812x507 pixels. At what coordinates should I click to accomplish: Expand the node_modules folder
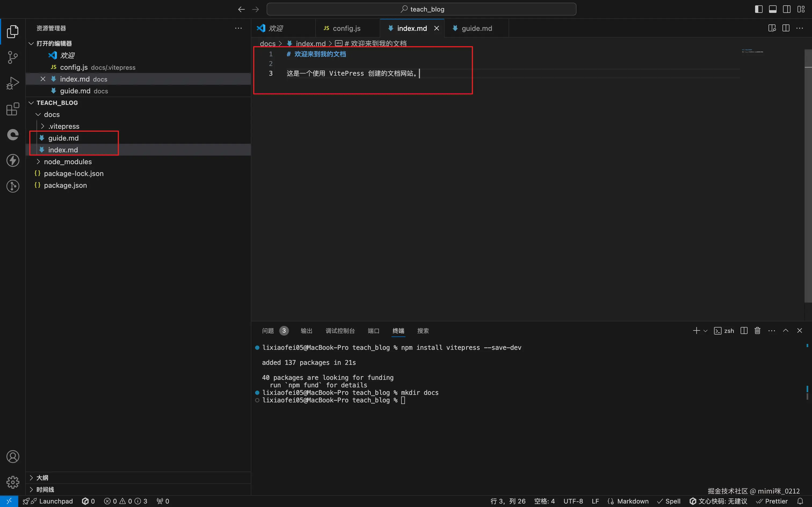[67, 161]
